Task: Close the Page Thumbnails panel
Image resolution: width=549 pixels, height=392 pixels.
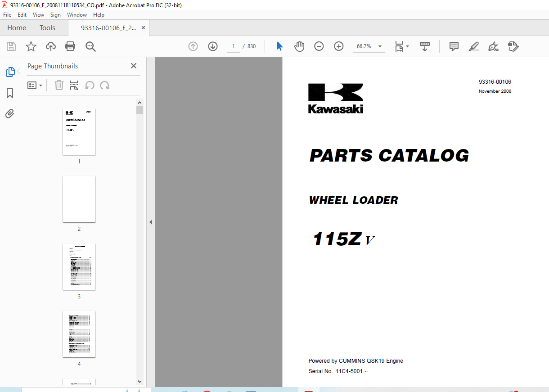Action: 134,66
